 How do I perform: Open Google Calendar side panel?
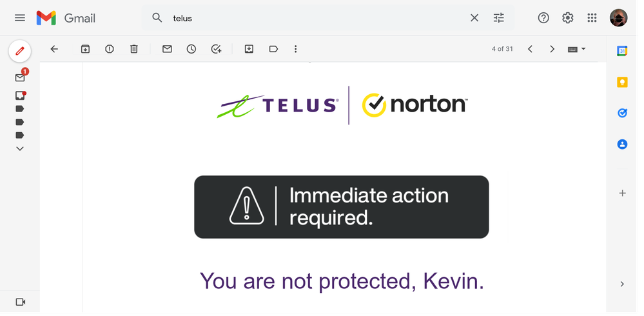[x=622, y=51]
